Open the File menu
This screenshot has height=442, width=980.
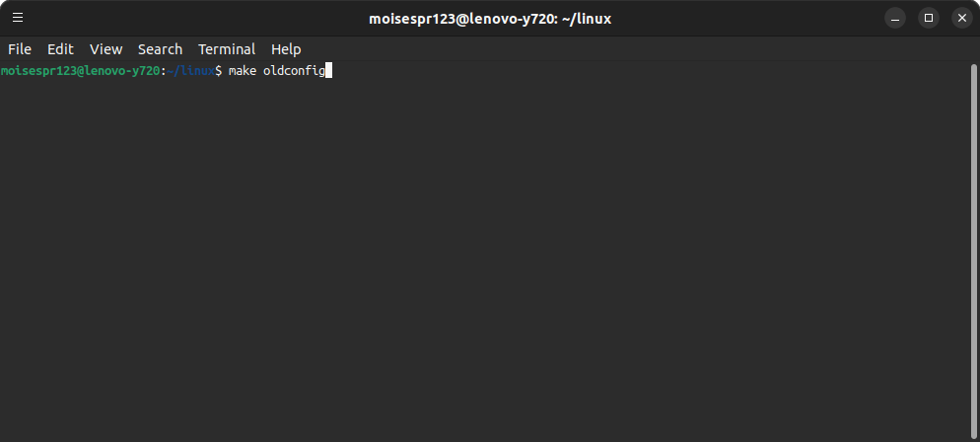tap(20, 49)
